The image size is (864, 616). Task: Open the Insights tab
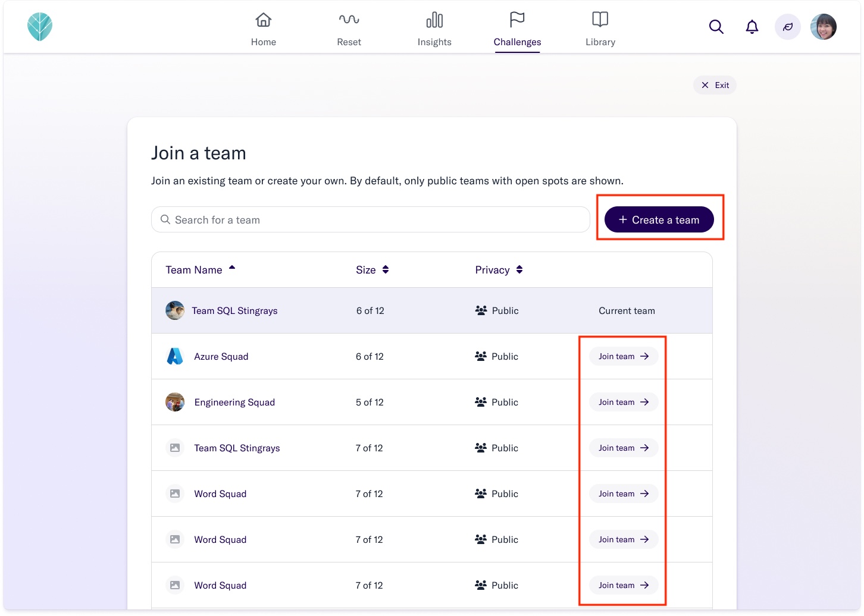434,29
